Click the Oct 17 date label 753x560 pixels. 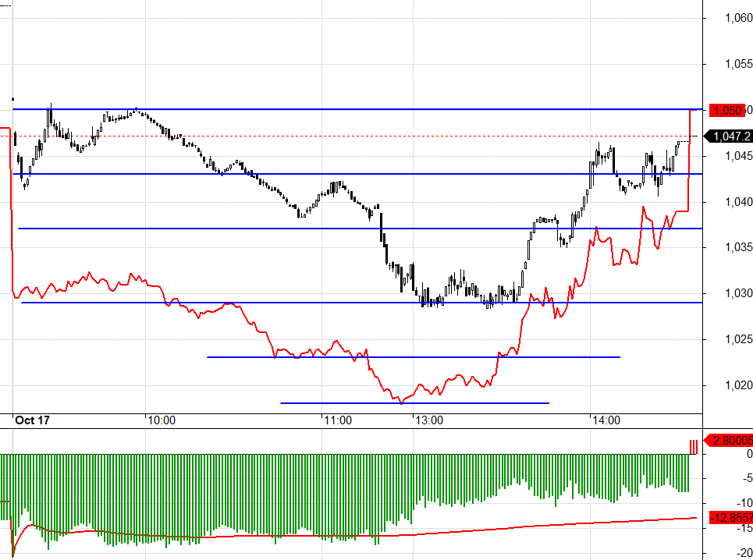point(33,420)
